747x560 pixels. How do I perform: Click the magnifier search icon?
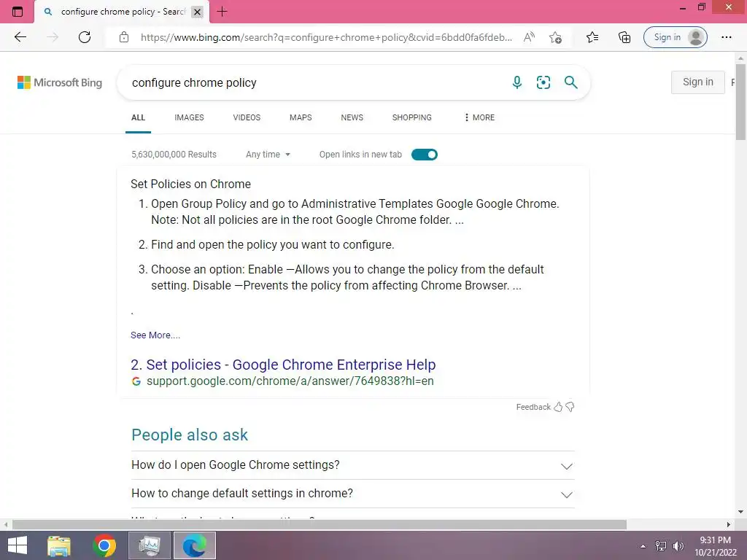point(570,82)
